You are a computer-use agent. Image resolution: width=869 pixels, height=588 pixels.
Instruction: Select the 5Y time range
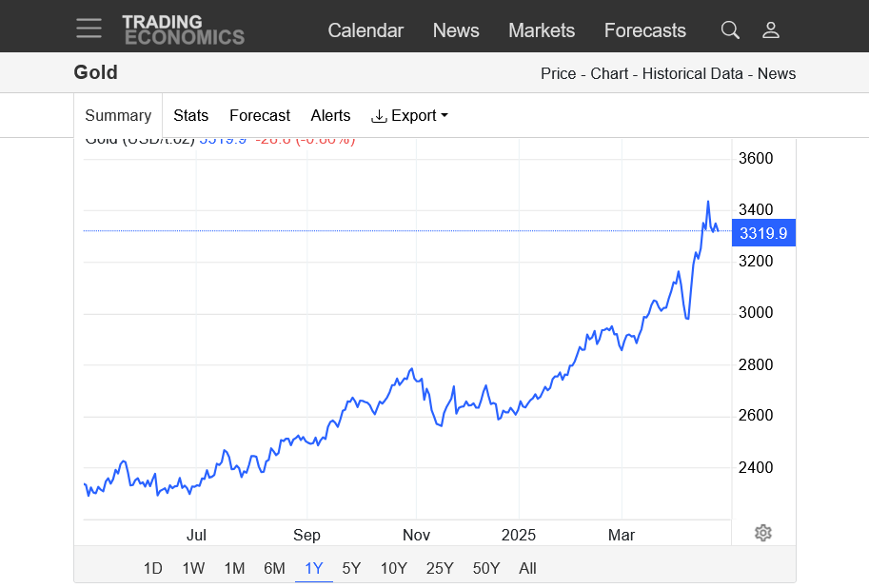pos(351,568)
